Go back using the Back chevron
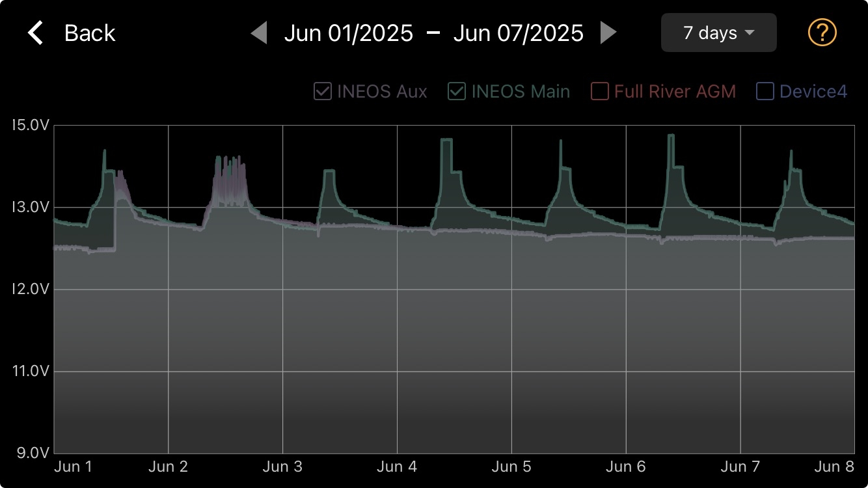Image resolution: width=868 pixels, height=488 pixels. tap(36, 33)
